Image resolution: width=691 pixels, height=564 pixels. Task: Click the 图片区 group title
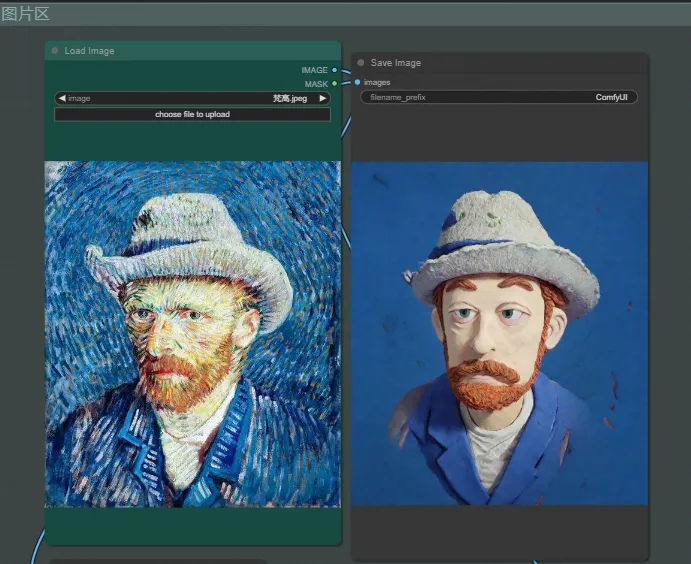tap(25, 14)
